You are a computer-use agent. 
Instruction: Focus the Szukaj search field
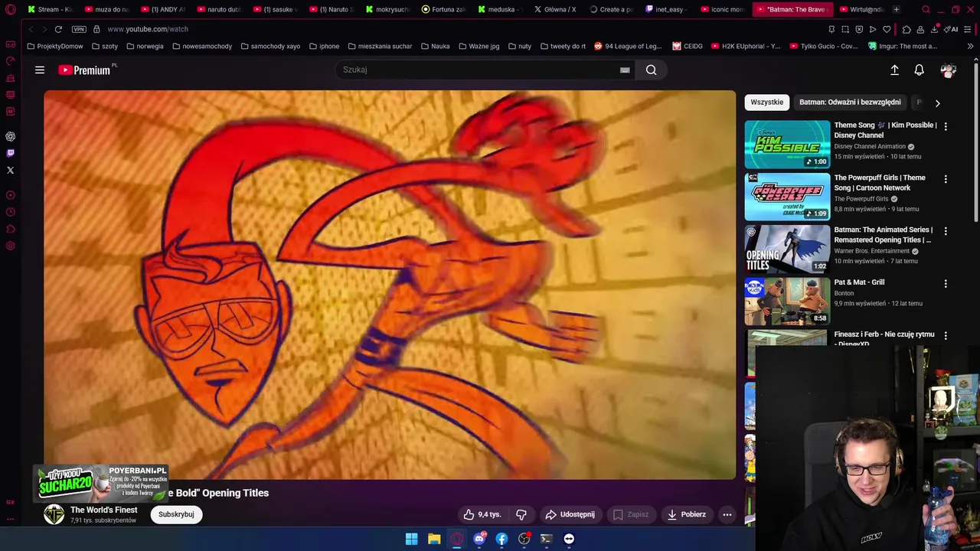point(479,70)
